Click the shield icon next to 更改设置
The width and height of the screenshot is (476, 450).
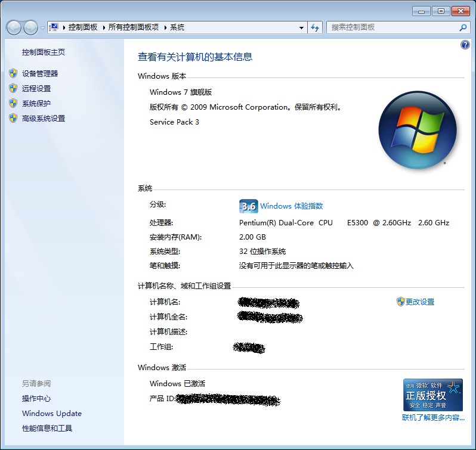tap(400, 302)
